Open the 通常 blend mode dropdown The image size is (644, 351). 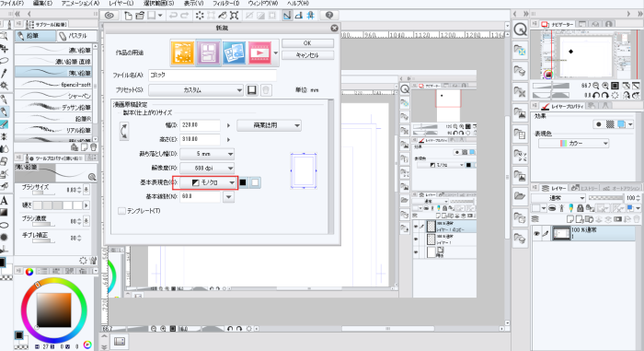[558, 198]
